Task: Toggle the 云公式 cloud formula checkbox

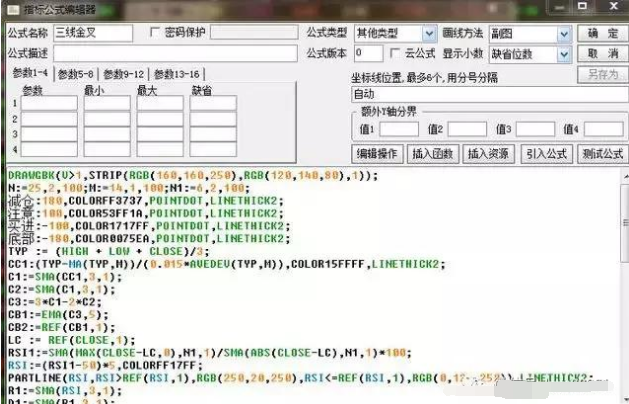Action: 395,53
